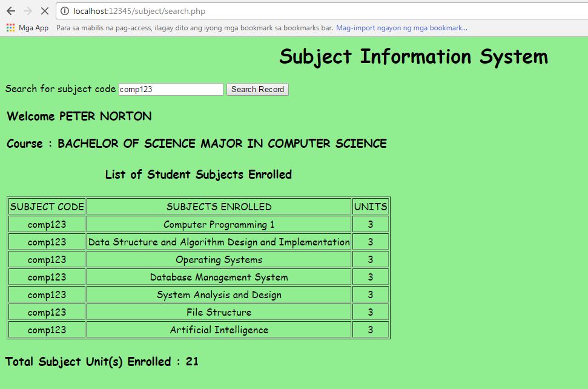Click inside the browser address bar
The image size is (588, 389).
(182, 11)
